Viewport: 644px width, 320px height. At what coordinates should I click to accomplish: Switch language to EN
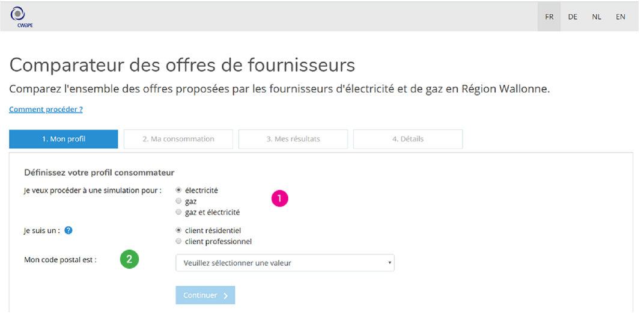(621, 17)
